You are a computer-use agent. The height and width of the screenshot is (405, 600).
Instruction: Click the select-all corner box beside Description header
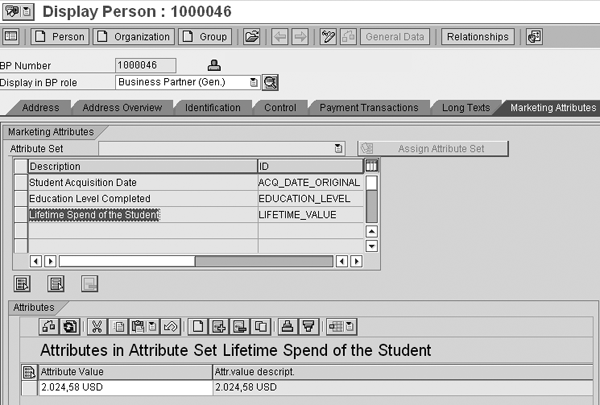pos(20,166)
